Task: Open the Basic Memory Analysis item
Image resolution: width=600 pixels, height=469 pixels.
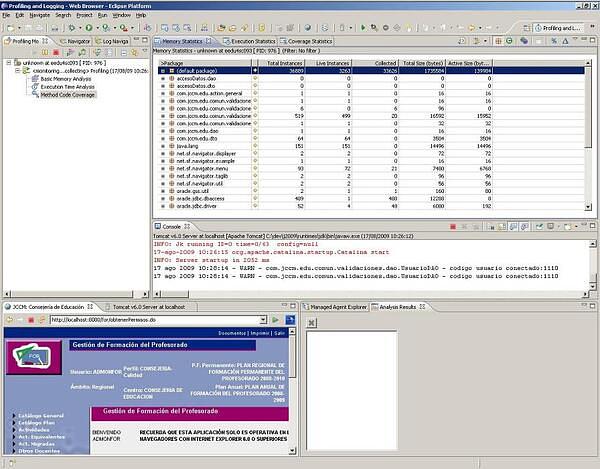Action: tap(62, 79)
